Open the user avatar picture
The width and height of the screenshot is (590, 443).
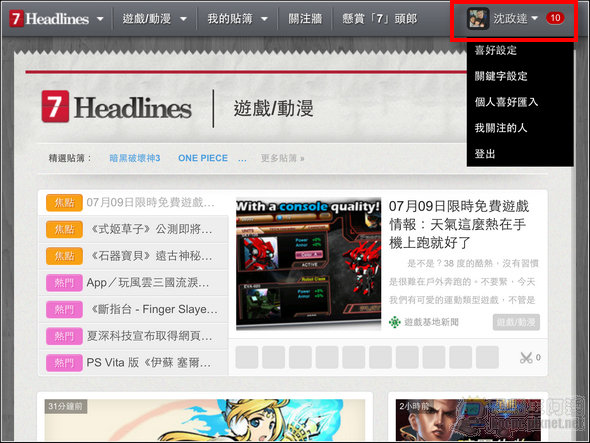[478, 18]
